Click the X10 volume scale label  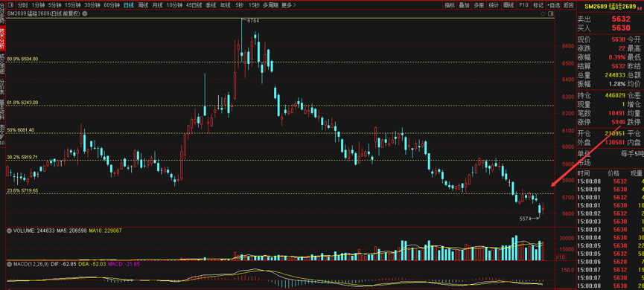click(560, 257)
